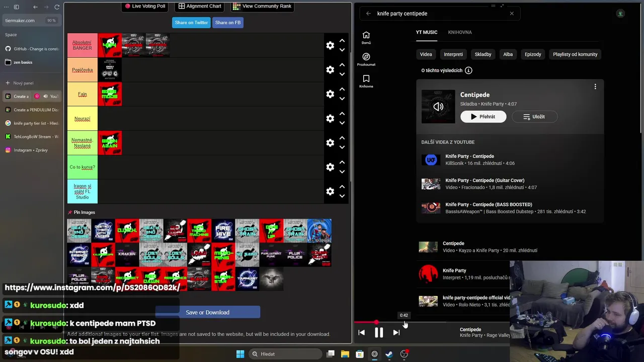Open the Alignment Chart
This screenshot has height=362, width=644.
[x=200, y=6]
